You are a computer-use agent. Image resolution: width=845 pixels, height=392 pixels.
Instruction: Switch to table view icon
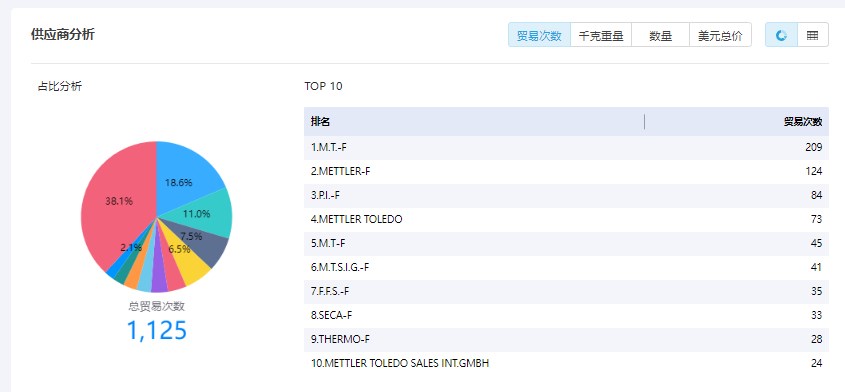[x=813, y=36]
